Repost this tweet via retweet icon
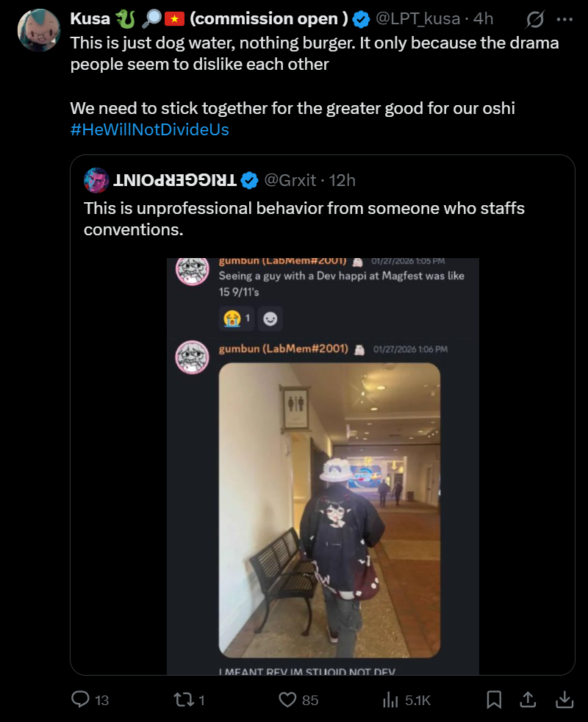The width and height of the screenshot is (588, 722). click(x=183, y=700)
